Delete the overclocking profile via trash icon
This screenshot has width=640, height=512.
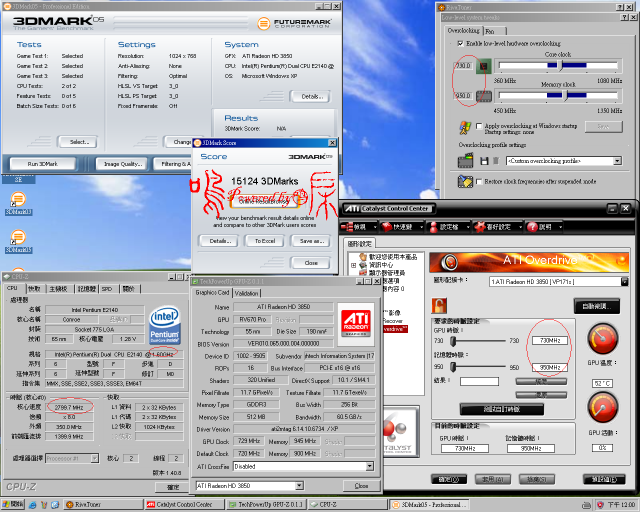(x=496, y=161)
